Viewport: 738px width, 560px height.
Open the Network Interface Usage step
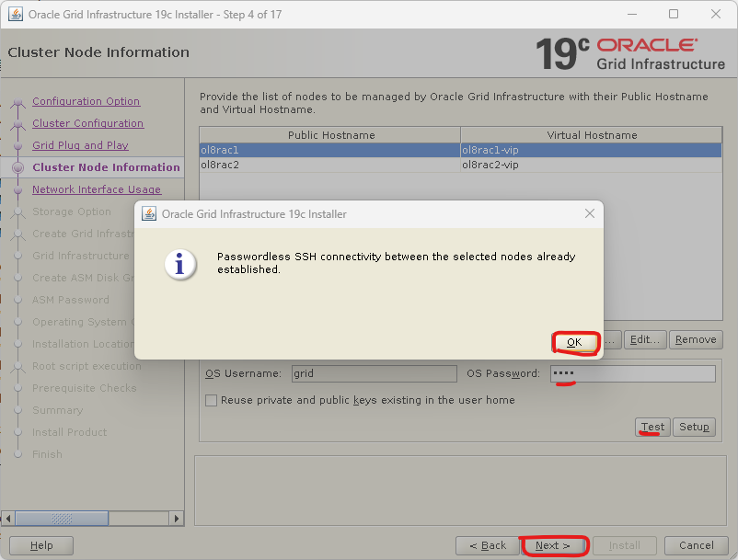97,189
